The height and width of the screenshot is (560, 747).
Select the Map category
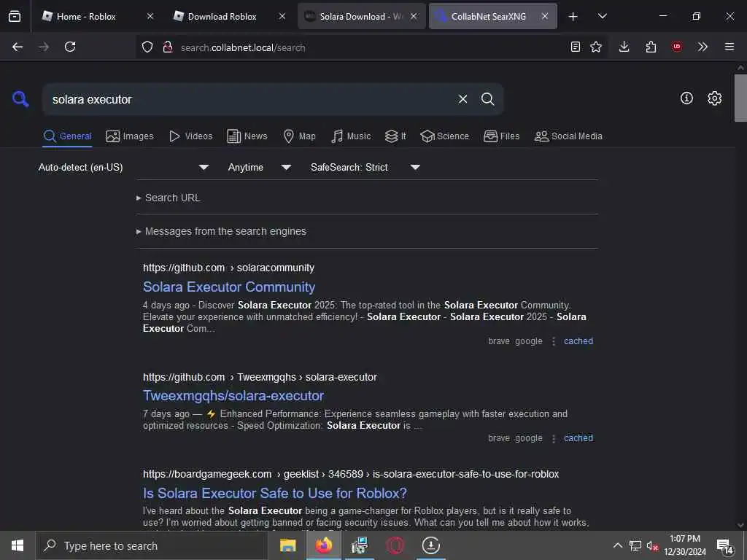tap(299, 136)
